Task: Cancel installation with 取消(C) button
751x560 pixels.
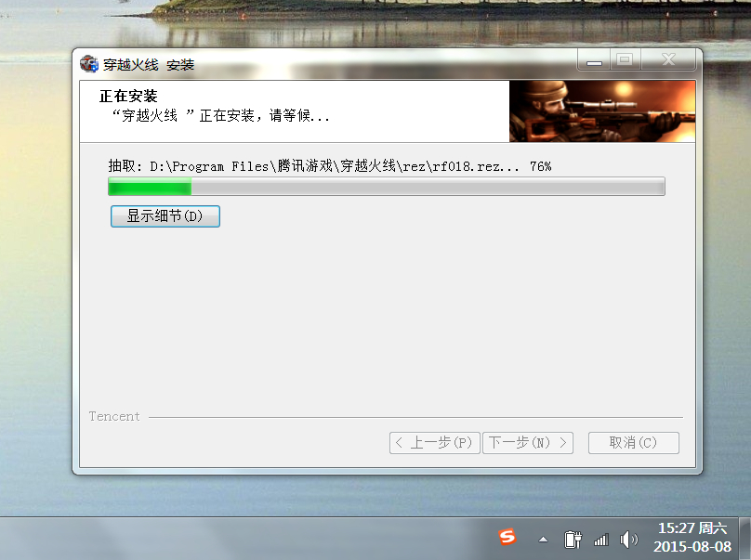Action: [x=633, y=443]
